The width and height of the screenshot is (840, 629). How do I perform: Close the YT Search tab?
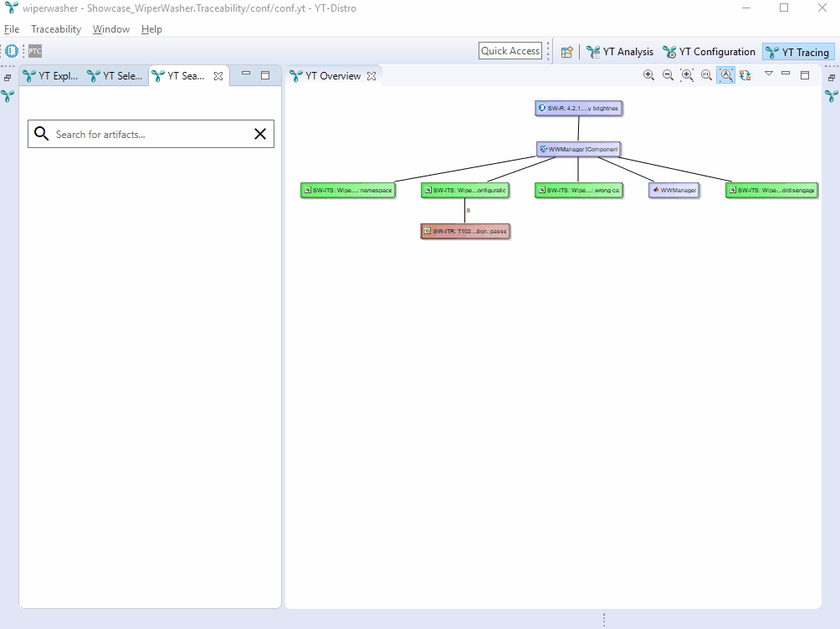click(x=218, y=76)
